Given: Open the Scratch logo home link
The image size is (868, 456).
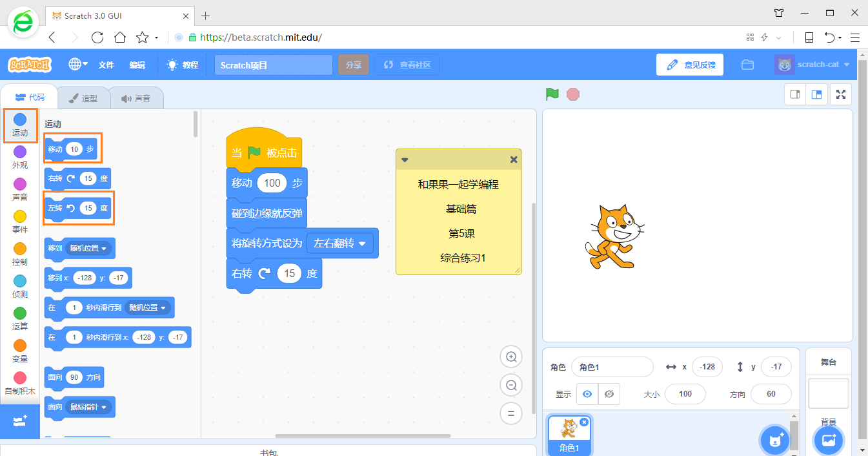Looking at the screenshot, I should click(x=30, y=65).
